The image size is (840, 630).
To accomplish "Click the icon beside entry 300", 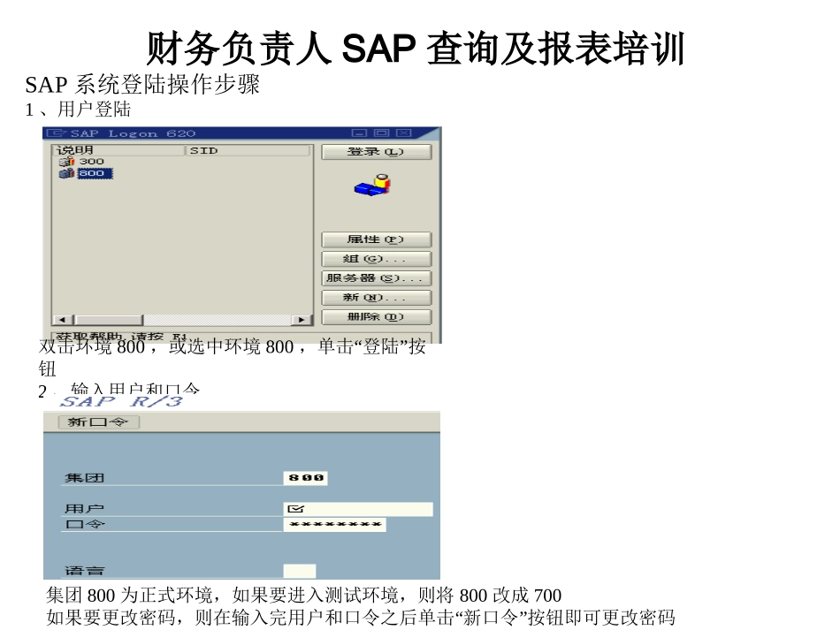I will (67, 162).
